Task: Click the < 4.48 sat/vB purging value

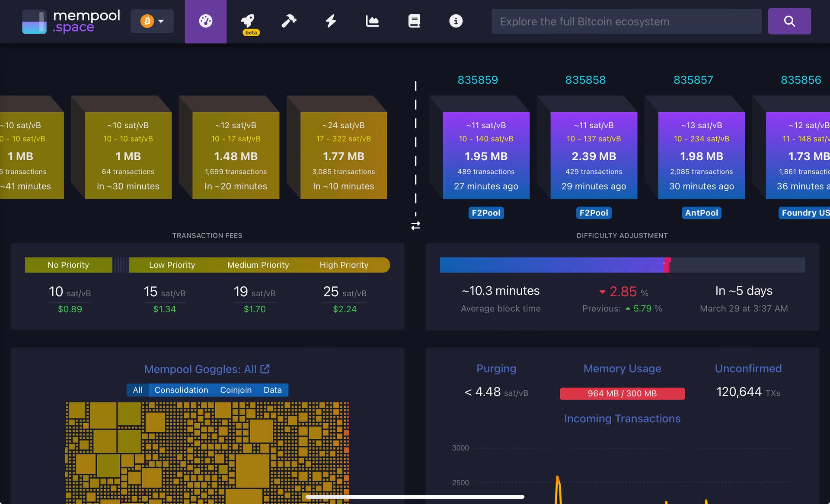Action: click(496, 392)
